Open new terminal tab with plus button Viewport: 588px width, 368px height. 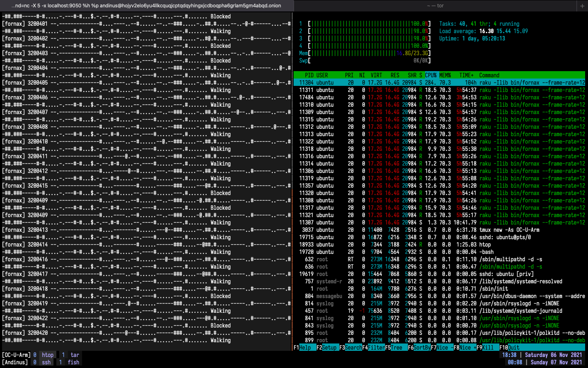tap(582, 6)
